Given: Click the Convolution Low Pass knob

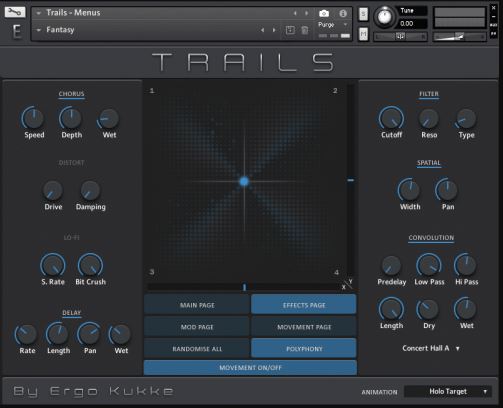Looking at the screenshot, I should [x=429, y=265].
